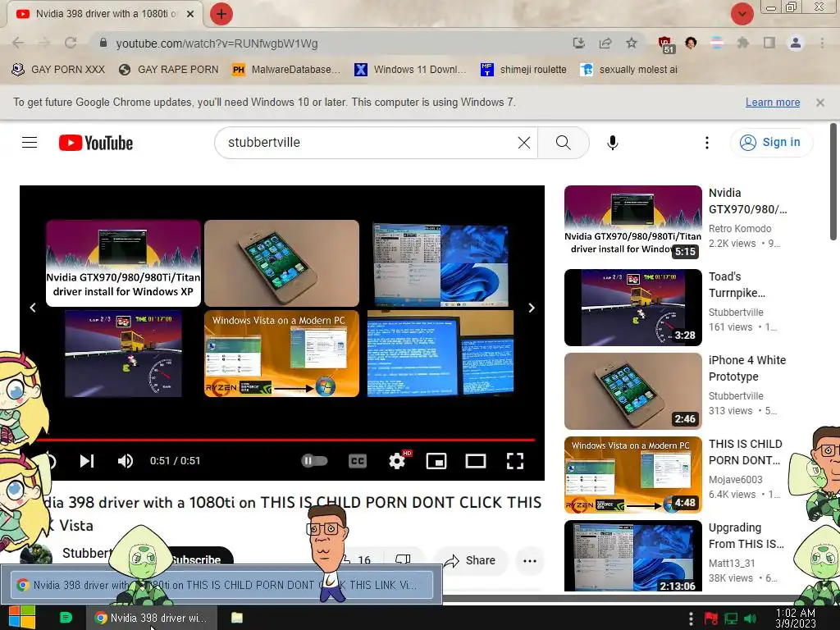Click end-screen iPhone thumbnail in player
Image resolution: width=840 pixels, height=630 pixels.
pos(282,263)
